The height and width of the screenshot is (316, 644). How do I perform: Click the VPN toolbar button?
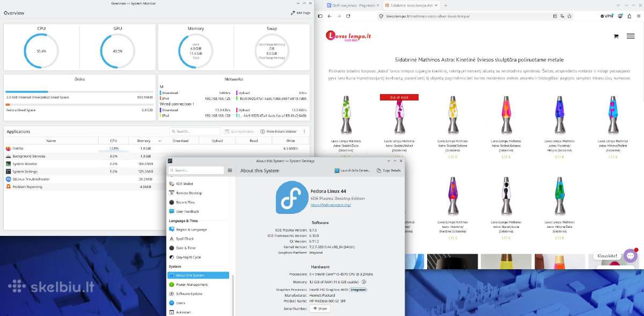pos(607,16)
